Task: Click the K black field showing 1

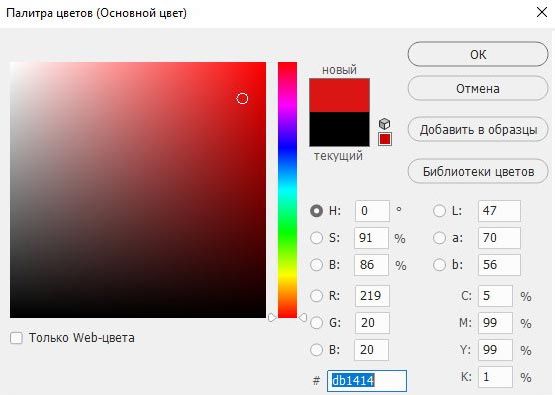Action: pyautogui.click(x=495, y=377)
